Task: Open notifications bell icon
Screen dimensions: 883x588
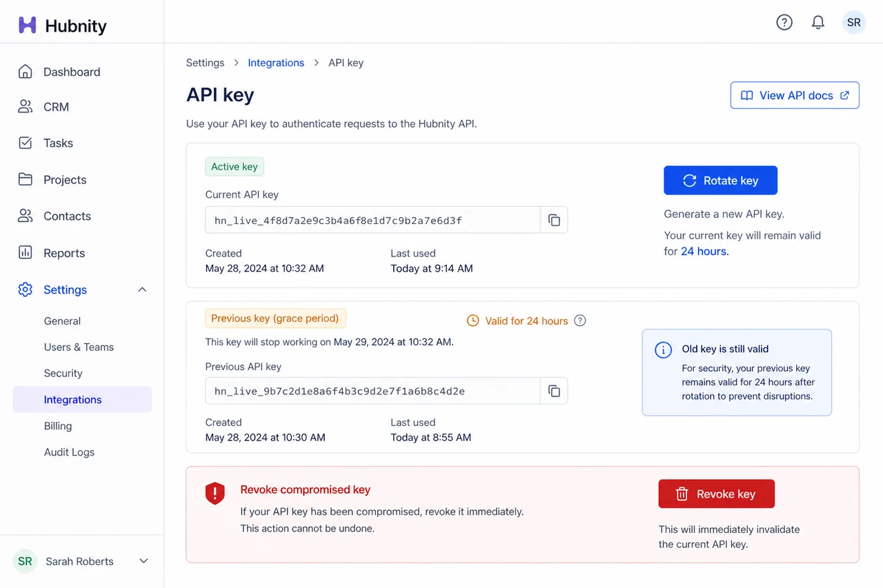Action: point(818,22)
